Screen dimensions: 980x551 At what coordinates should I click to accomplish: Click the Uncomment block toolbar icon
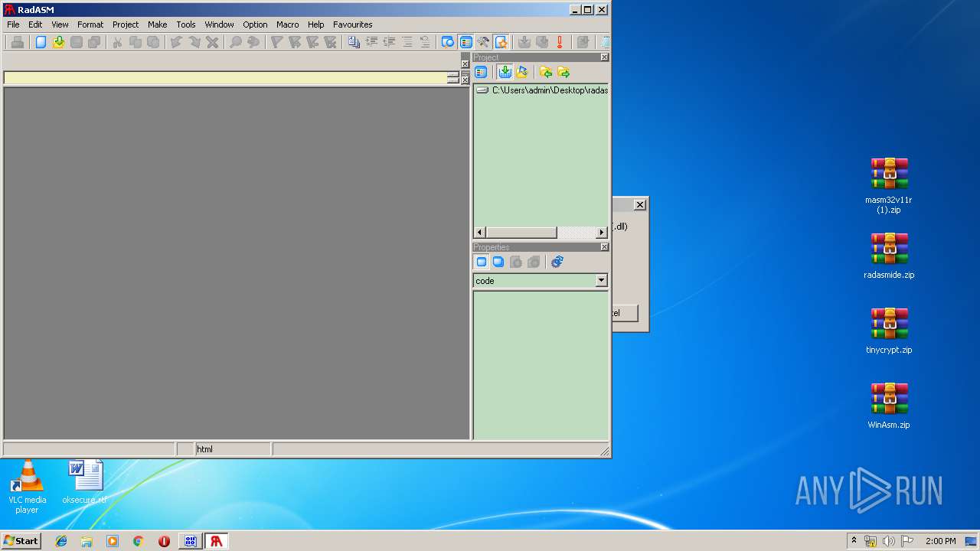[425, 42]
